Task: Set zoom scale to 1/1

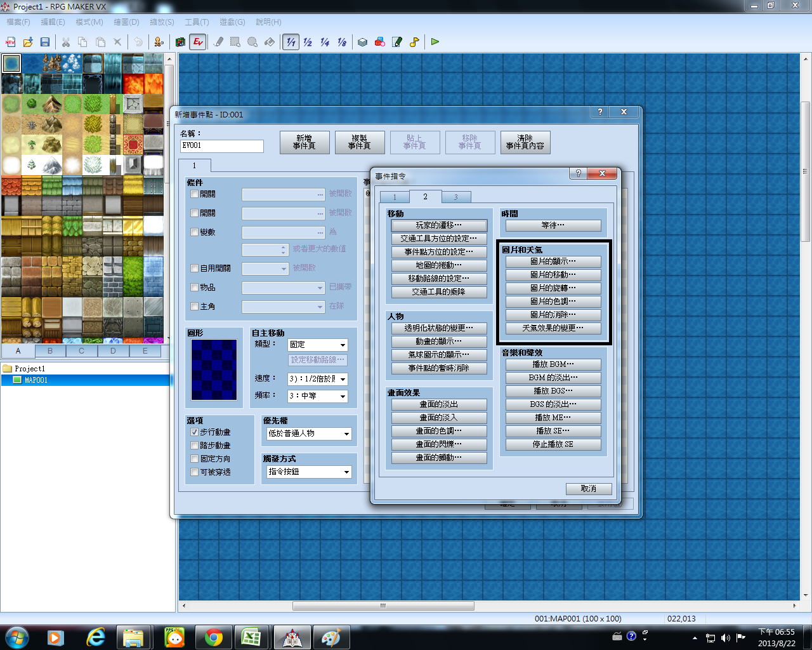Action: tap(291, 42)
